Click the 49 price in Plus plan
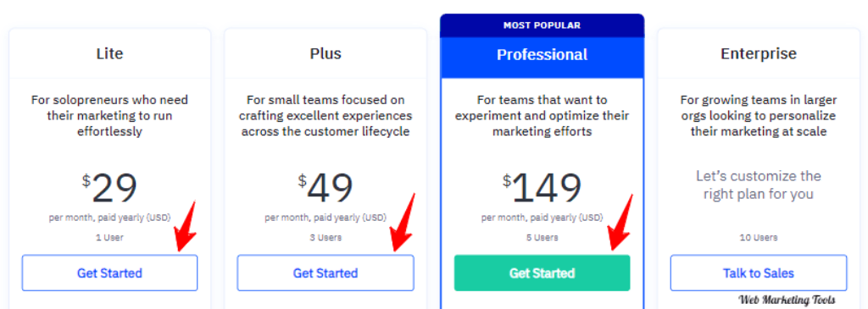The width and height of the screenshot is (868, 309). coord(330,189)
